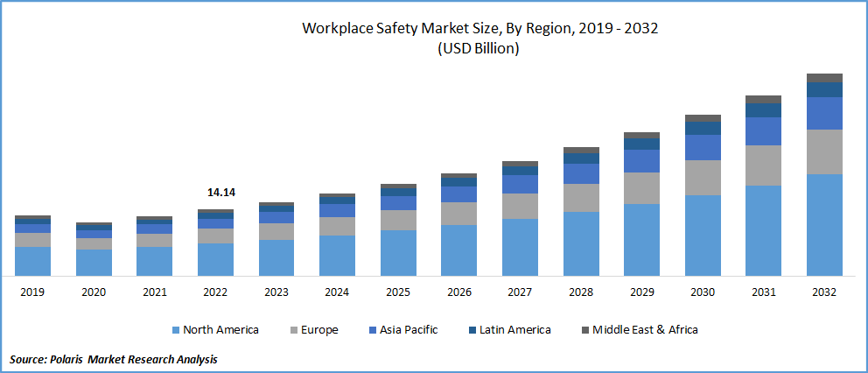Click the 2031 axis label
The height and width of the screenshot is (373, 868).
coord(763,292)
